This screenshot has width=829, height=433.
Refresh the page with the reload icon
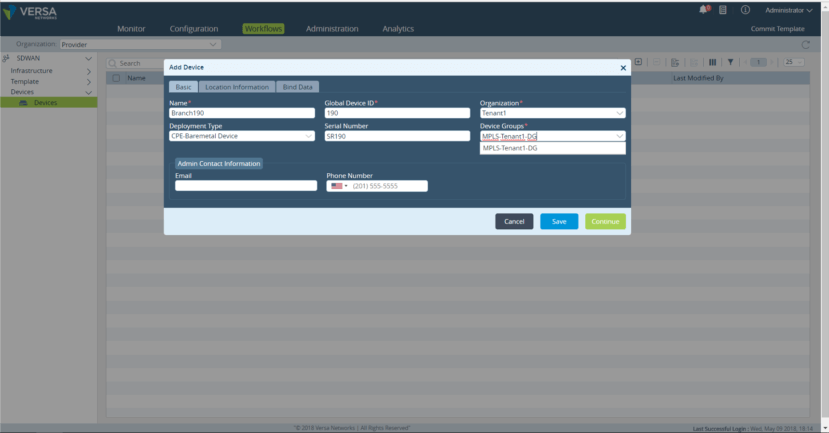(x=805, y=45)
